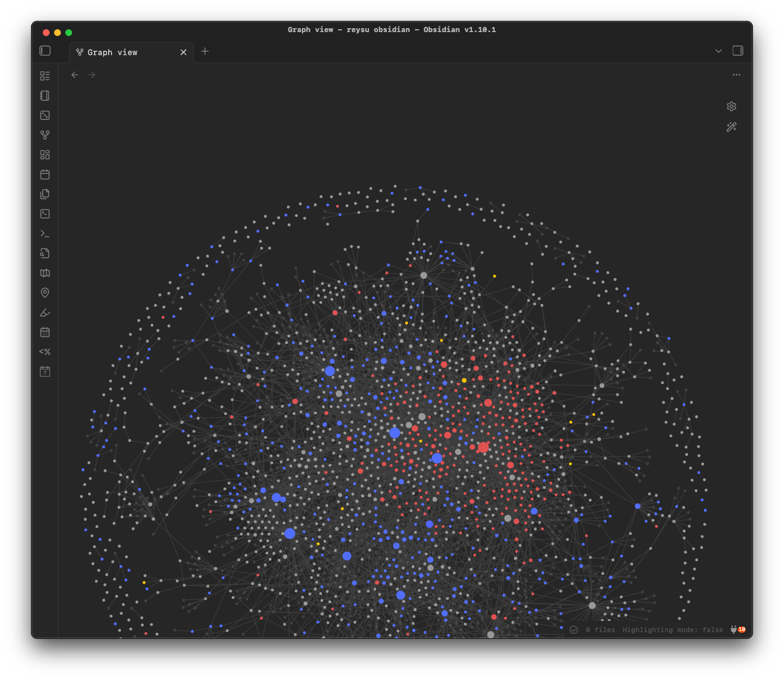Close the Graph view tab

[183, 52]
